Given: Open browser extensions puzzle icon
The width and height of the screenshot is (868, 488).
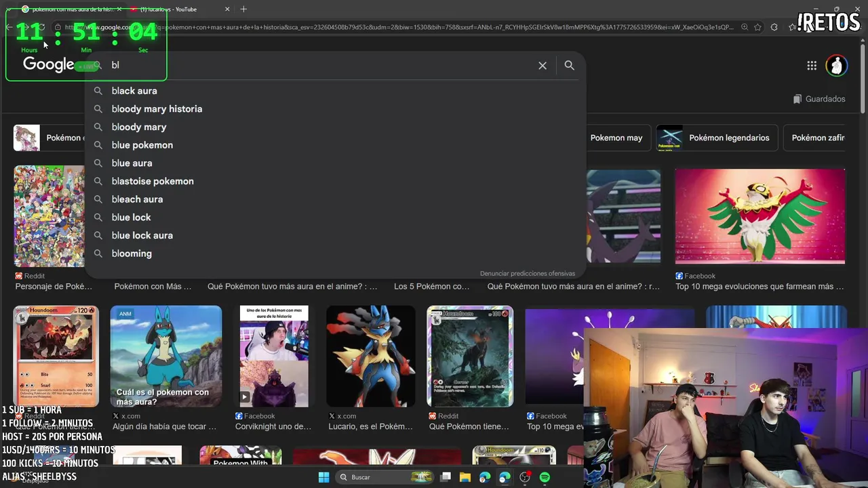Looking at the screenshot, I should point(774,27).
